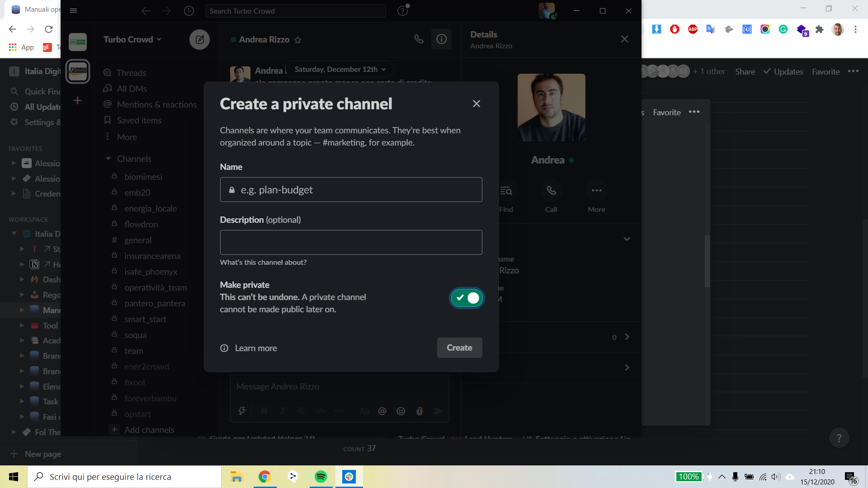Click the add workspace plus icon
Image resolution: width=868 pixels, height=488 pixels.
[78, 100]
